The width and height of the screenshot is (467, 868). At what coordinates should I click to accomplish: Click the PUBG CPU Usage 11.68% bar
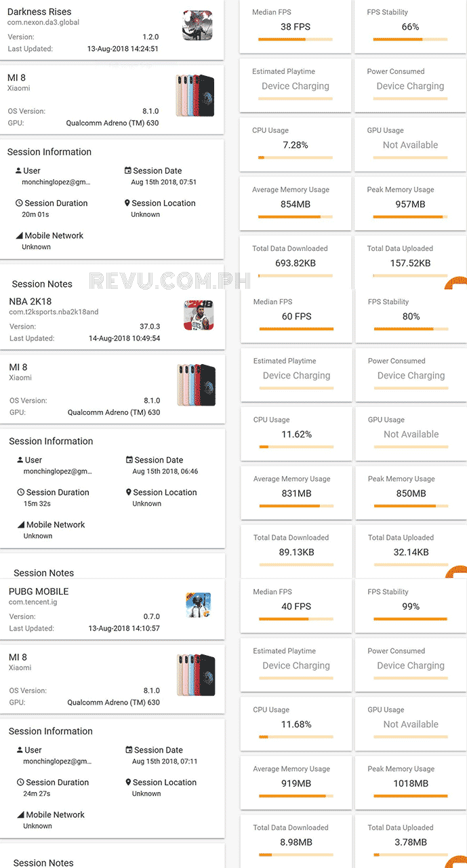tap(296, 736)
